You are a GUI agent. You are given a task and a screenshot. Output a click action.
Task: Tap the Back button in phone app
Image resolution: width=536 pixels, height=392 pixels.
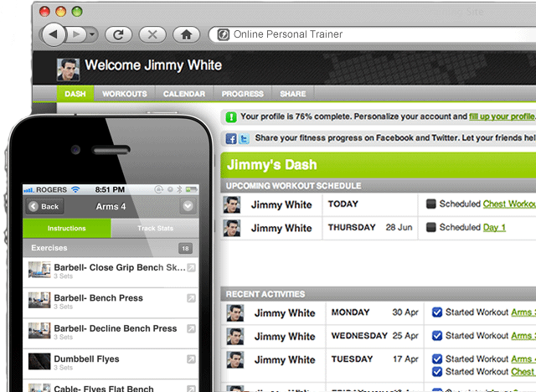coord(44,206)
